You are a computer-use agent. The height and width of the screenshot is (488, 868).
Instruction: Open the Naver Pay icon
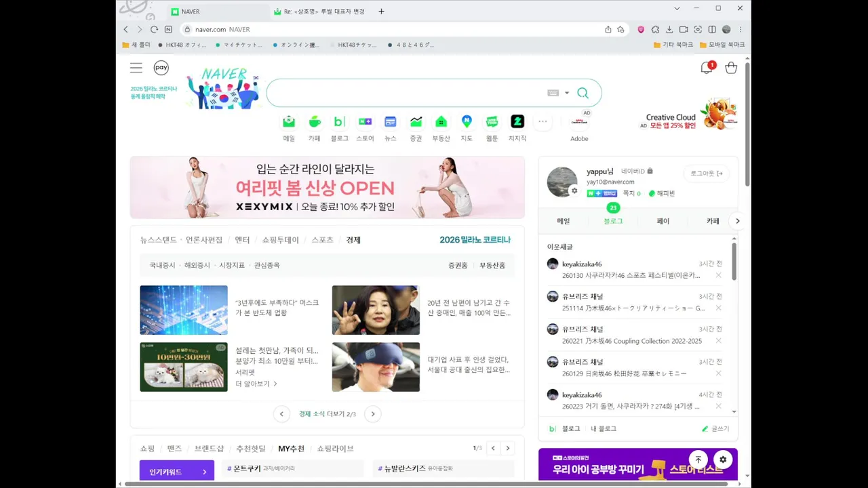[x=161, y=67]
